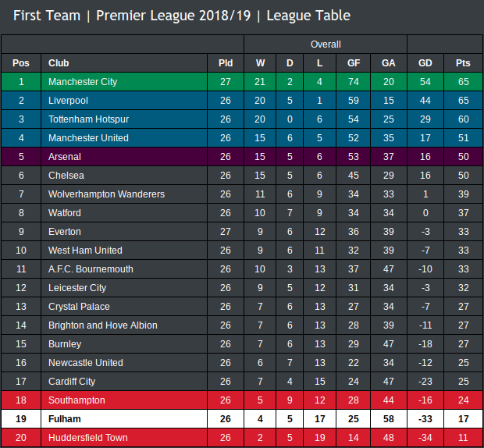Select Tottenham Hotspur in the table

88,119
